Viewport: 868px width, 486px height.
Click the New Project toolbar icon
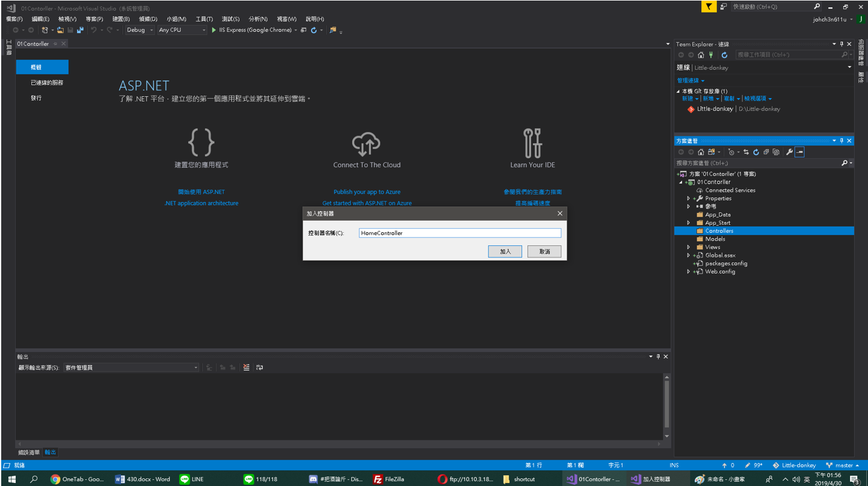tap(45, 30)
